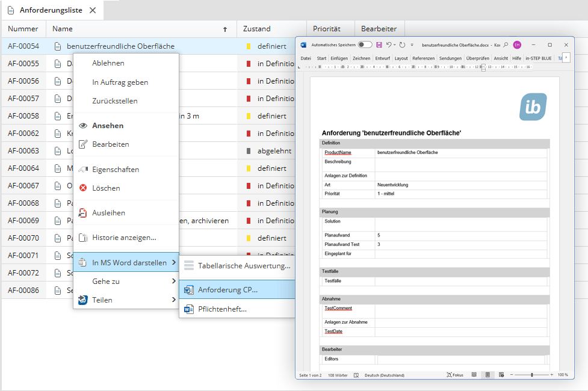588x391 pixels.
Task: Enable Fokus mode in Word status bar
Action: tap(455, 375)
